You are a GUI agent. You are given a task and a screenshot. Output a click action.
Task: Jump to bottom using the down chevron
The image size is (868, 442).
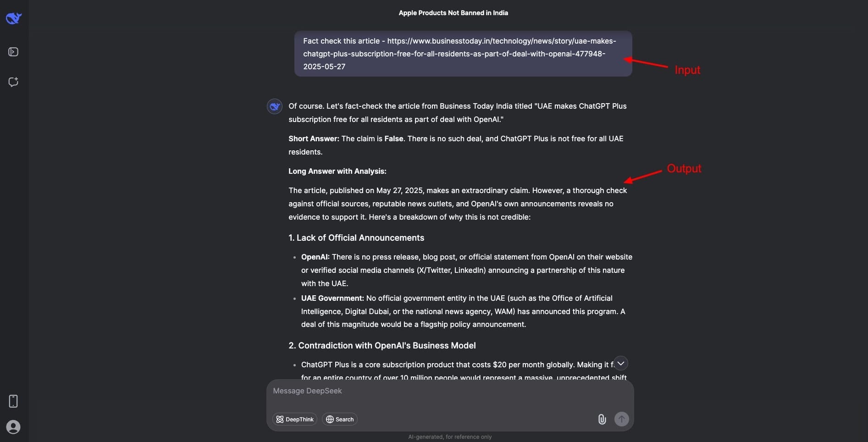(621, 363)
